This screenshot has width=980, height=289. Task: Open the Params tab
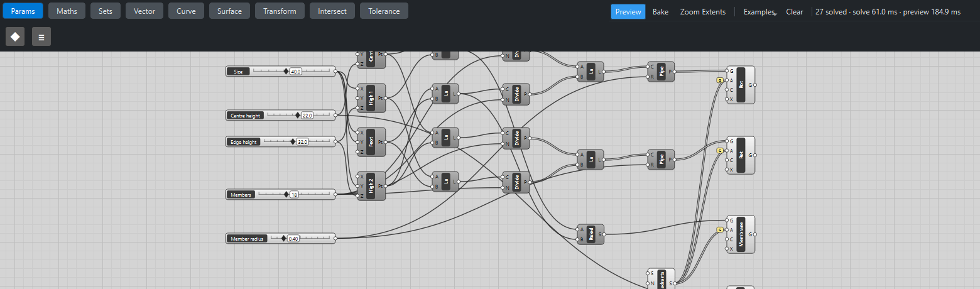tap(23, 11)
